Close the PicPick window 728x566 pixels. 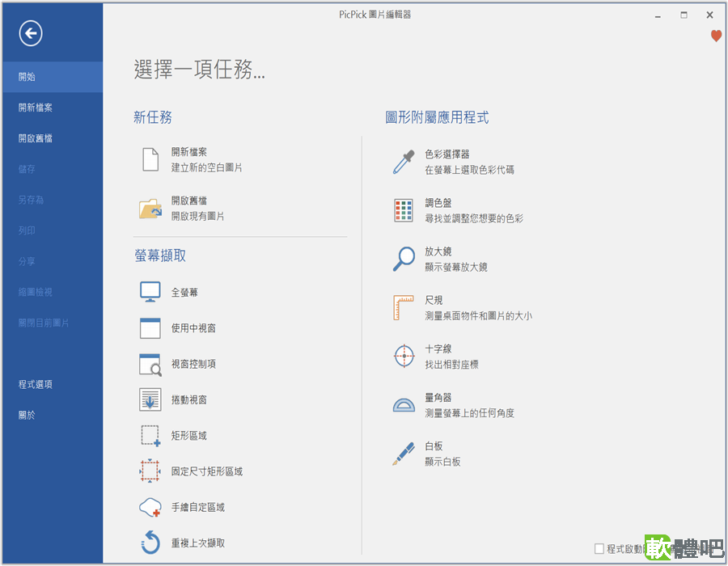click(710, 15)
